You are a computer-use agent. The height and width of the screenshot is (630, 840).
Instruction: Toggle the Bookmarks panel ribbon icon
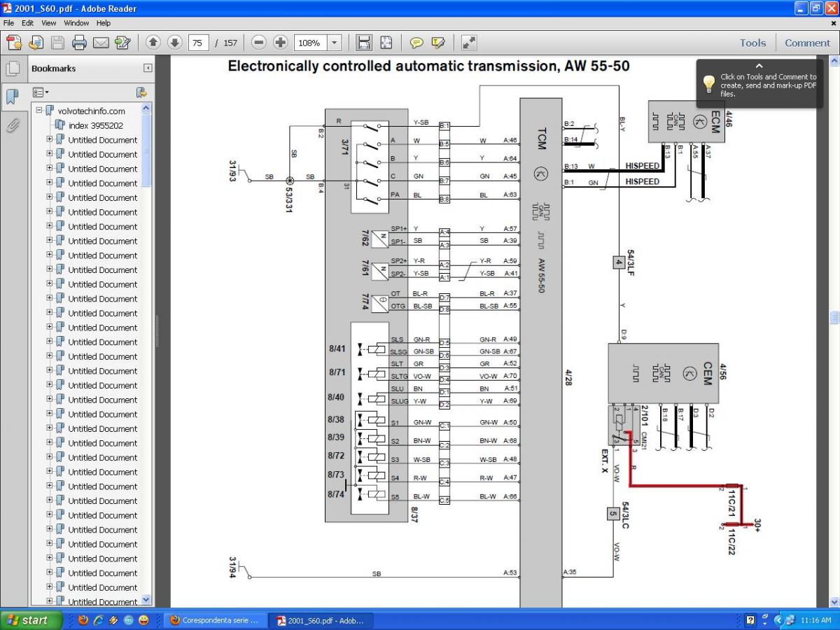point(13,96)
